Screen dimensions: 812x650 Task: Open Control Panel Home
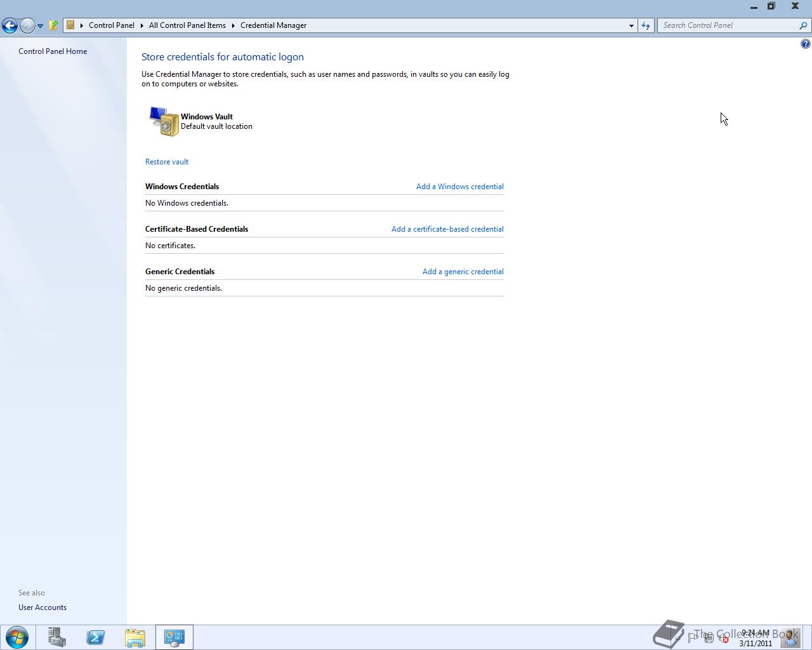coord(53,51)
